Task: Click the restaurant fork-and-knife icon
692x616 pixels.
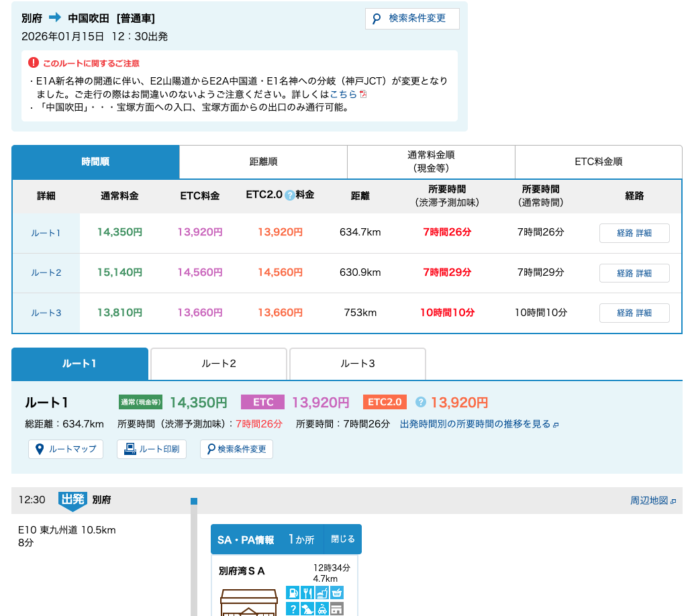Action: pos(307,593)
